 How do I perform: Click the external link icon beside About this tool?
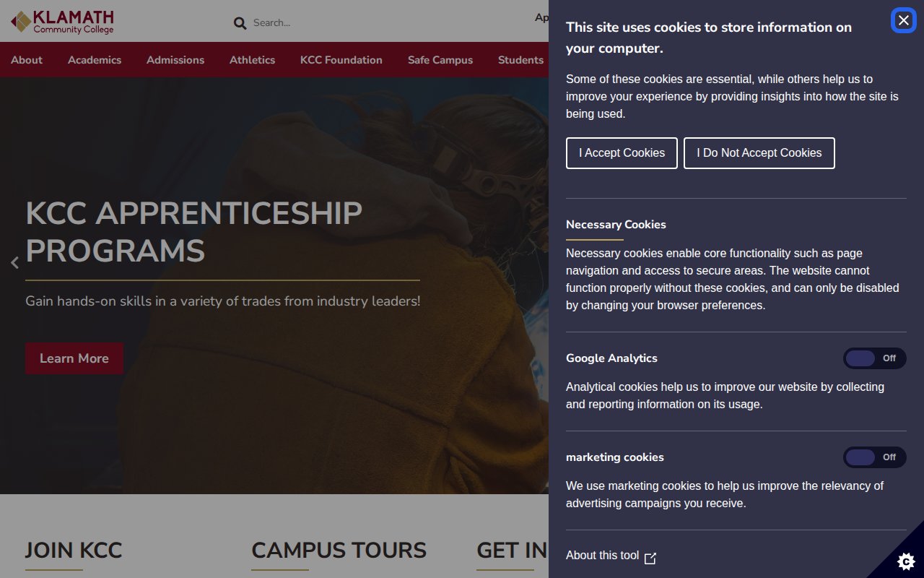click(x=650, y=558)
